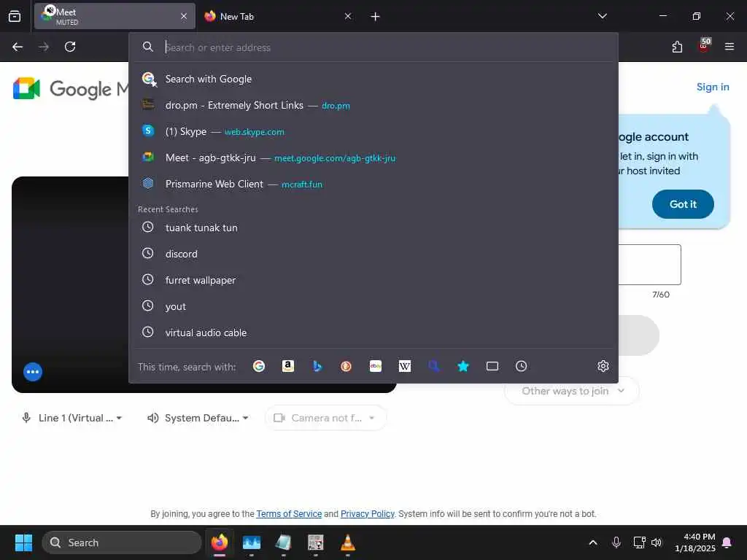Go back with the back arrow
The height and width of the screenshot is (560, 747).
coord(18,47)
